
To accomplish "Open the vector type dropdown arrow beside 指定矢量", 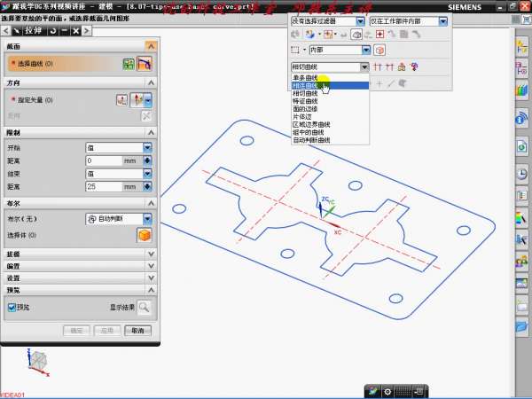I will tap(148, 100).
